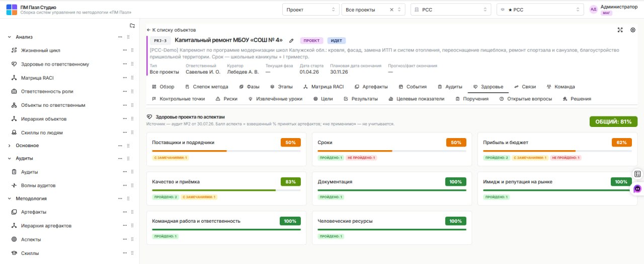This screenshot has height=264, width=644.
Task: Clear the Все проекты selection with the X
Action: [392, 10]
